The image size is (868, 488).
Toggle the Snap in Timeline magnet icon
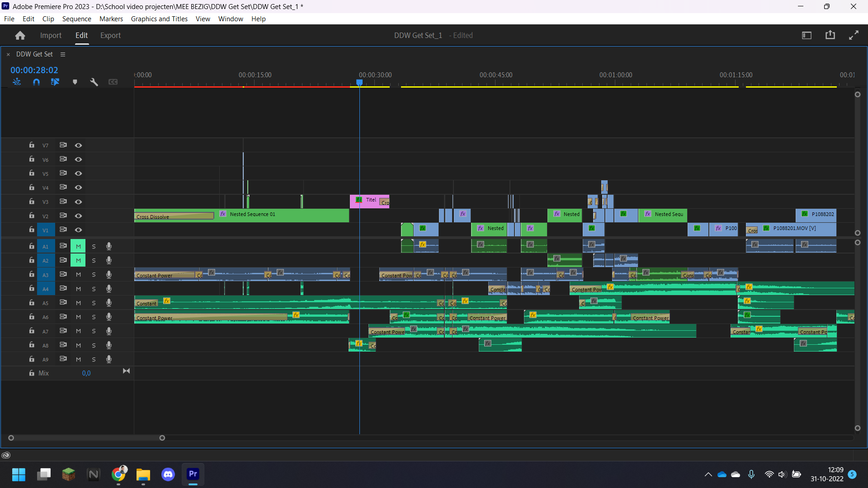pyautogui.click(x=36, y=82)
